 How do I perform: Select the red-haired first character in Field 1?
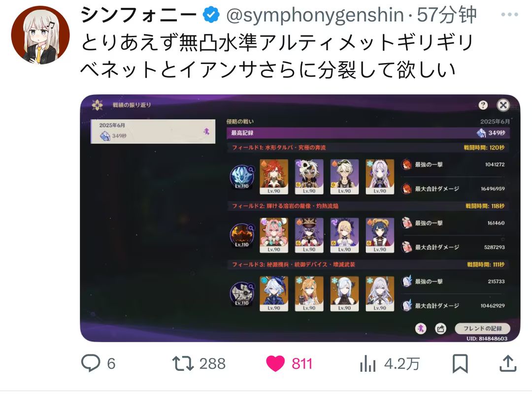tap(274, 176)
